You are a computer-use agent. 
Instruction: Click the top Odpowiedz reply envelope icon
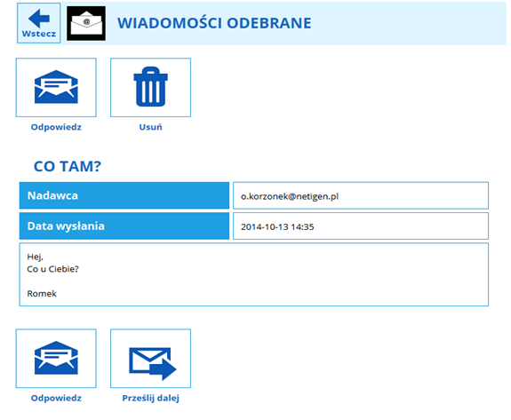coord(56,88)
